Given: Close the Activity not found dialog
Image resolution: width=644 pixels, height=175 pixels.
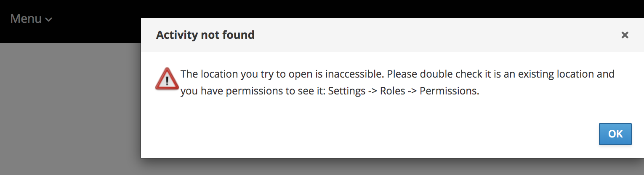Looking at the screenshot, I should tap(625, 35).
